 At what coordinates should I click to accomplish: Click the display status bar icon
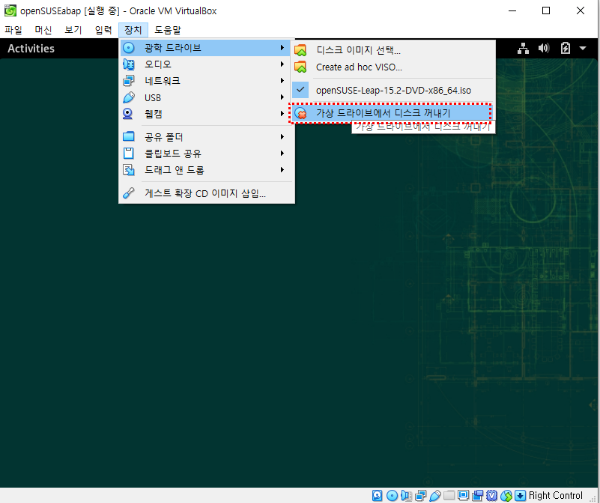click(463, 496)
